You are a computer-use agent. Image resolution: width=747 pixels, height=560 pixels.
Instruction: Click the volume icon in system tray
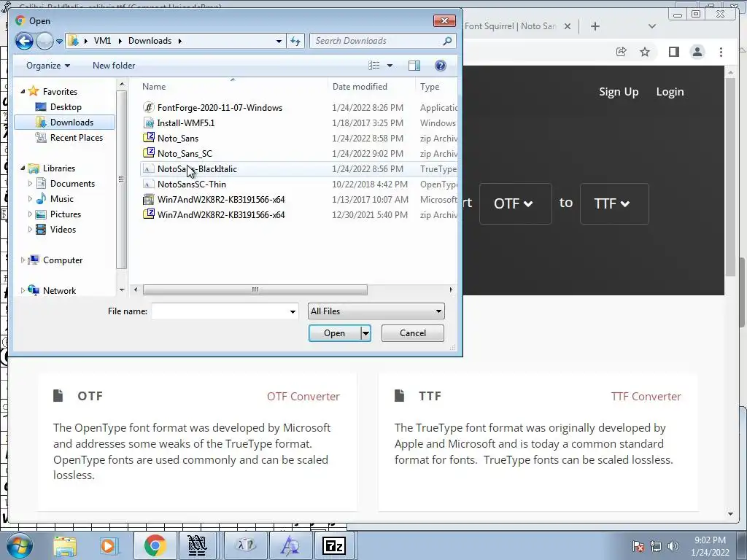pyautogui.click(x=673, y=546)
